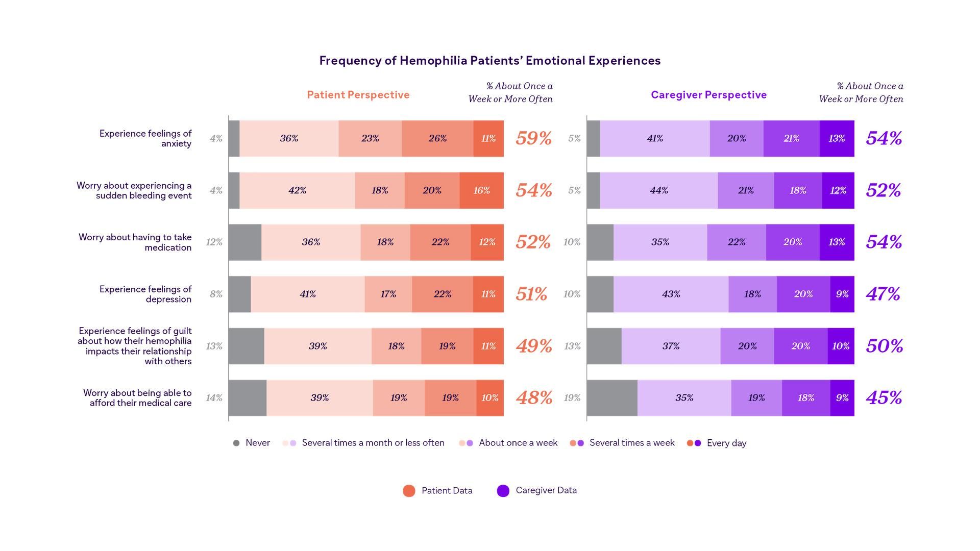Click the Several times a month legend dots
Screen dimensions: 980x551
[x=289, y=443]
